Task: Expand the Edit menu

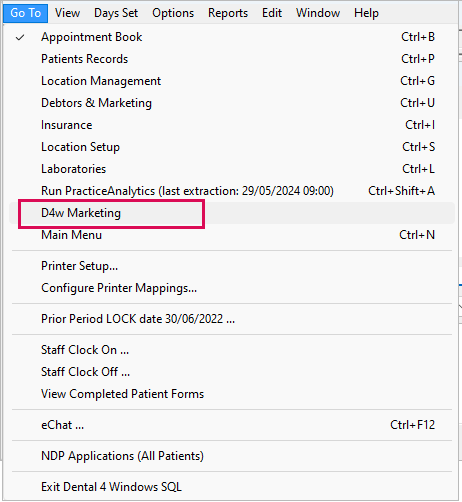Action: coord(272,13)
